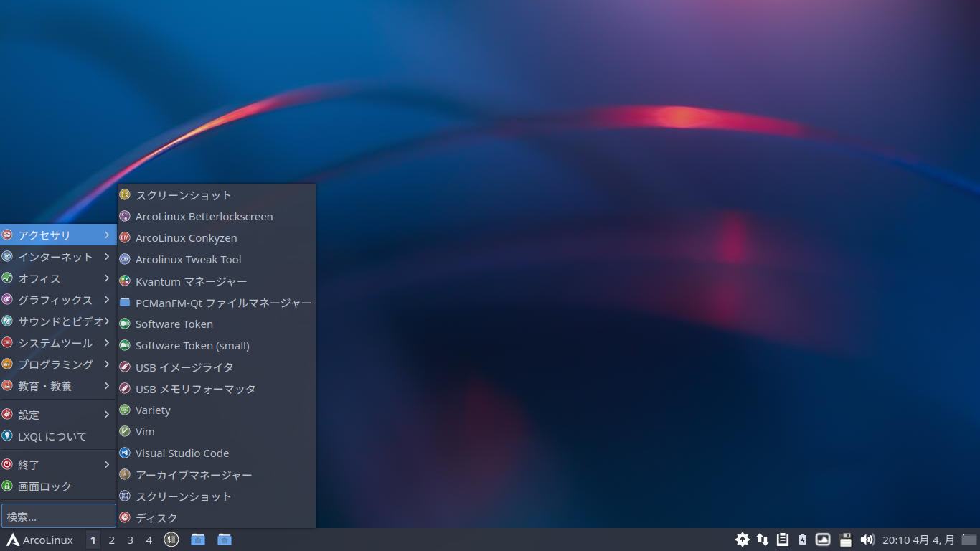This screenshot has width=980, height=551.
Task: Switch to virtual desktop 4
Action: point(149,540)
